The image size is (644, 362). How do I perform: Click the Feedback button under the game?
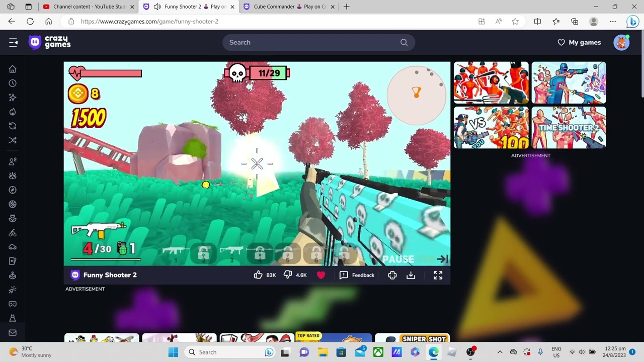[x=357, y=275]
